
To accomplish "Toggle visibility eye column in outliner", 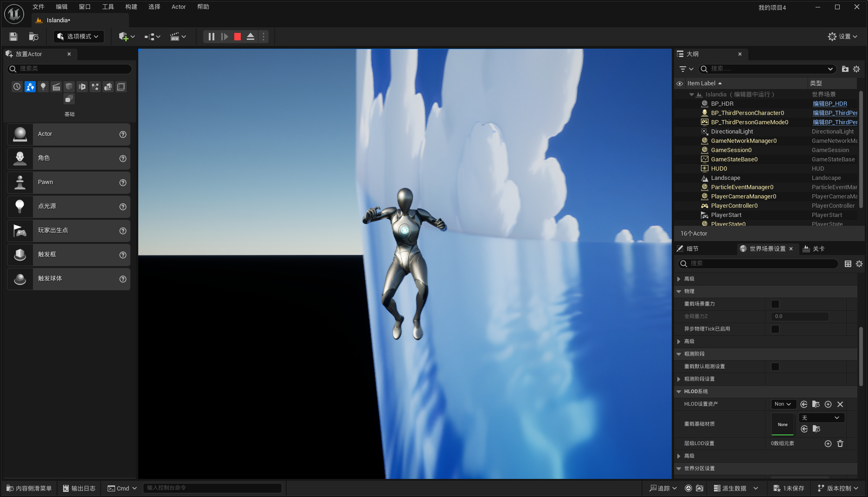I will (x=680, y=83).
